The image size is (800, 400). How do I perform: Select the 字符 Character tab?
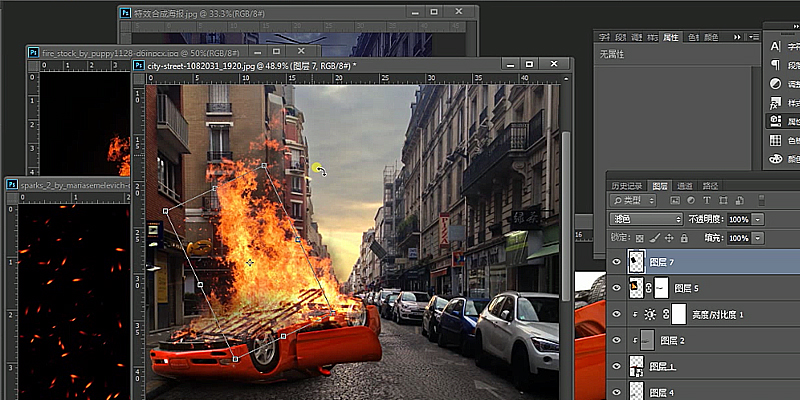604,37
